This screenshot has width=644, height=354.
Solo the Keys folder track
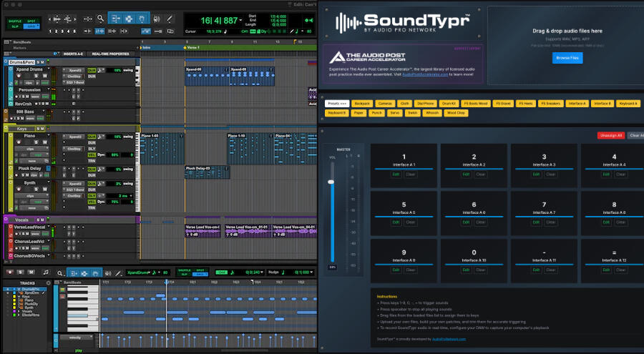[39, 129]
